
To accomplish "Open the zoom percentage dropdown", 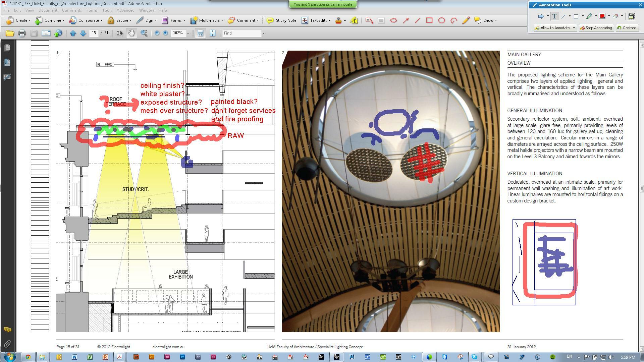I will [x=188, y=33].
